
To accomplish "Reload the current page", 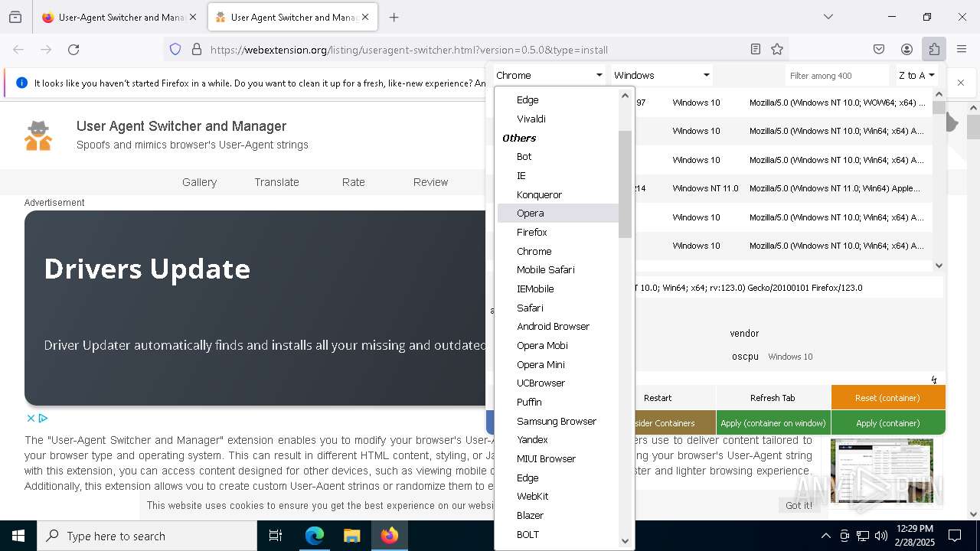I will point(73,50).
